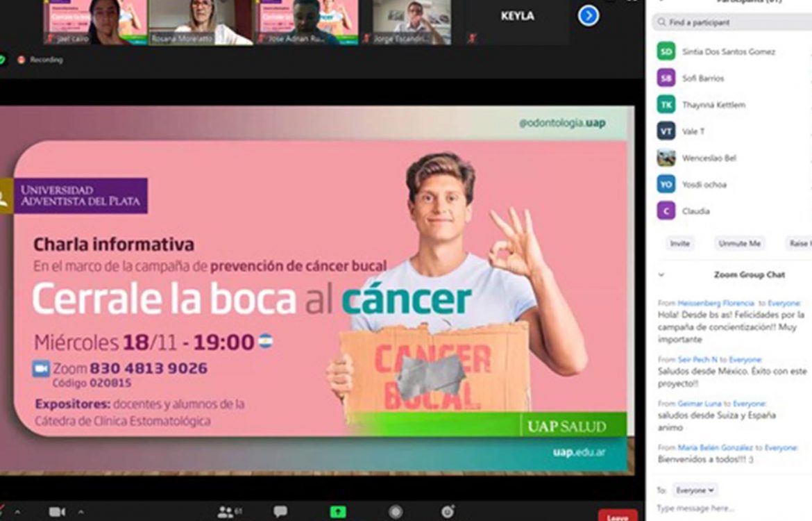Select Sintia Dos Santos Gomez in participants list
The image size is (812, 521).
point(727,52)
